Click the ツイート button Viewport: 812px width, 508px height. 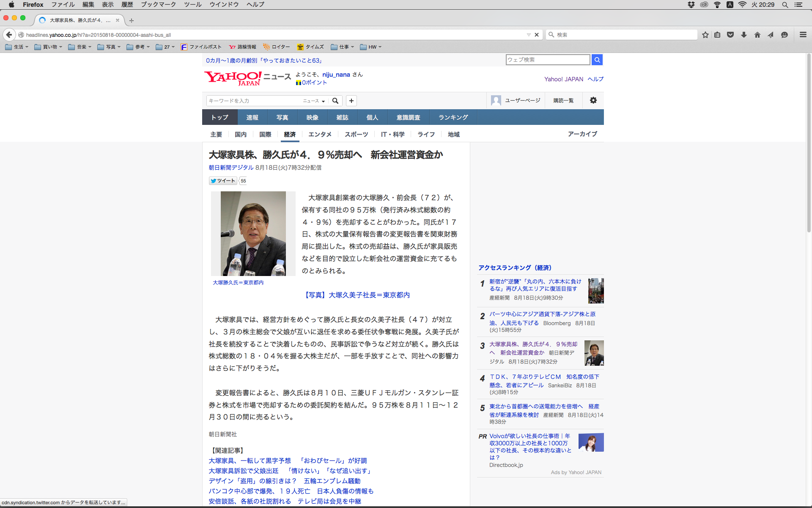223,181
